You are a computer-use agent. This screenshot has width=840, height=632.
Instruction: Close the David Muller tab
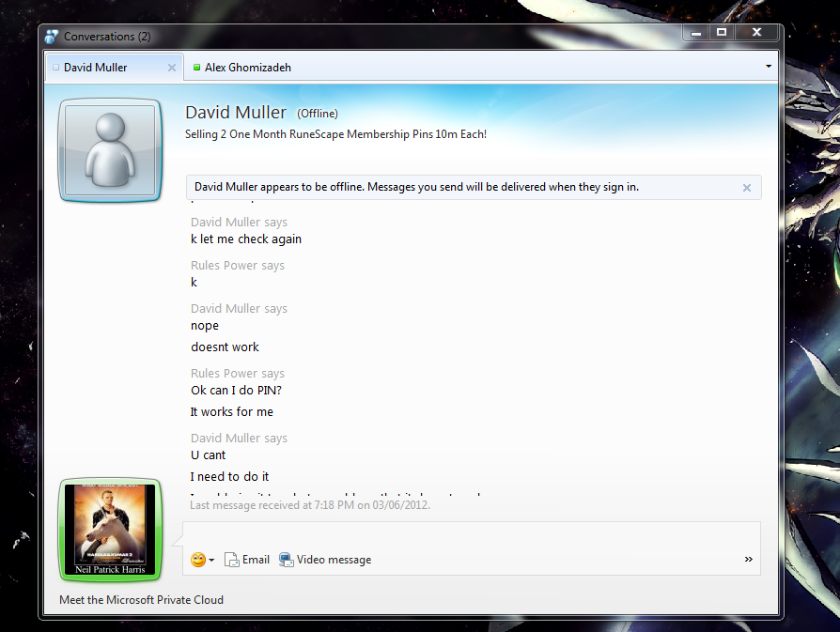(172, 68)
